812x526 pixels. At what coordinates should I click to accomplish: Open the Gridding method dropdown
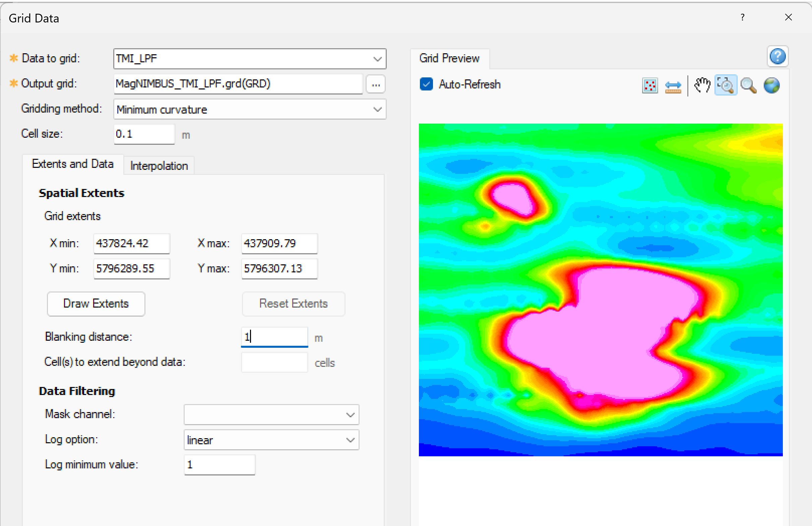click(x=377, y=109)
